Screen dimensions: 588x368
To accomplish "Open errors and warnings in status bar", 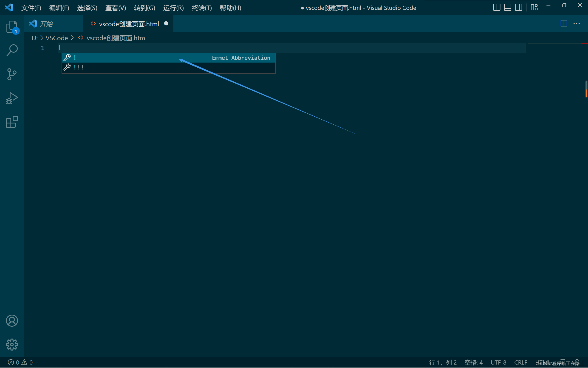I will [20, 362].
